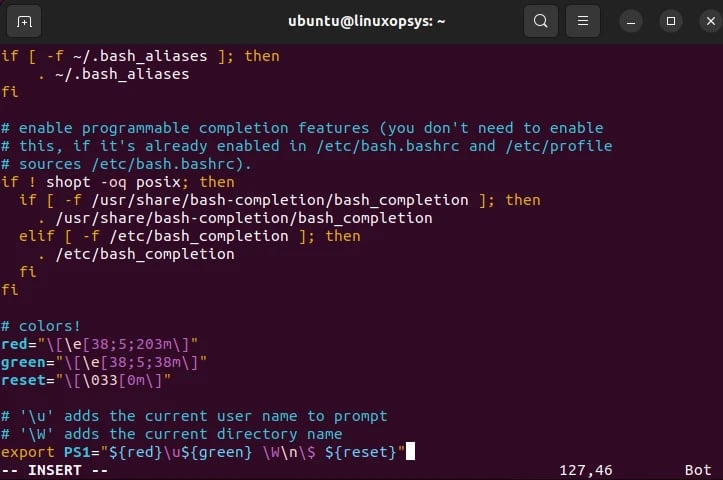The height and width of the screenshot is (480, 723).
Task: Click the comment line starting '# this, if it's already enabled'
Action: pyautogui.click(x=307, y=146)
